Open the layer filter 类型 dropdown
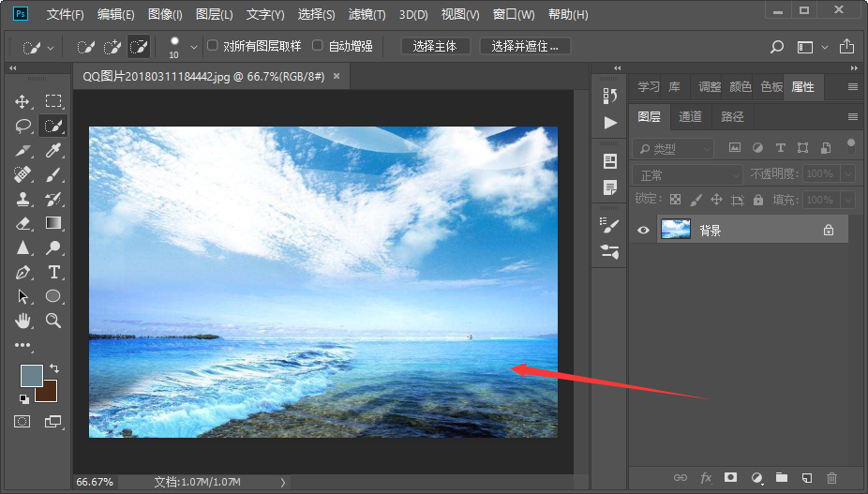 [673, 148]
